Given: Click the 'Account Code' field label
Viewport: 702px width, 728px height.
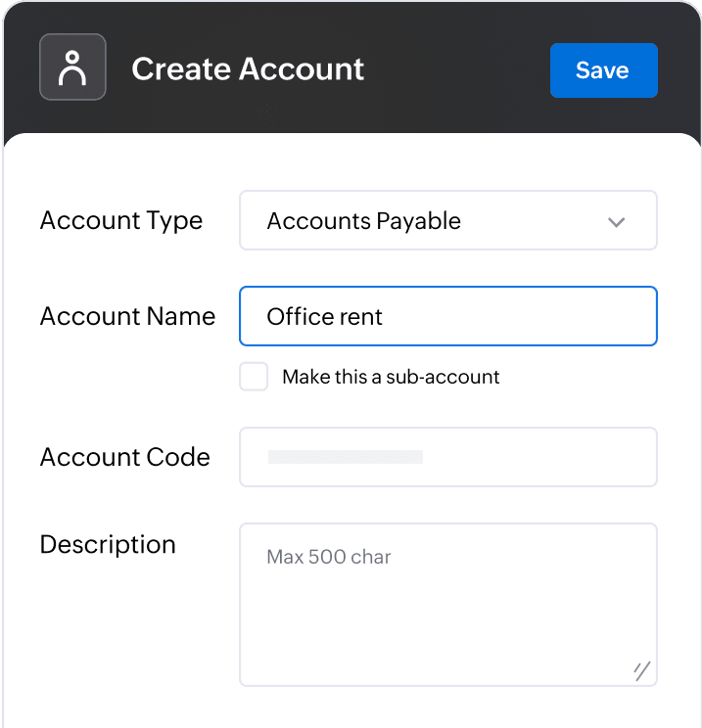Looking at the screenshot, I should [x=125, y=457].
